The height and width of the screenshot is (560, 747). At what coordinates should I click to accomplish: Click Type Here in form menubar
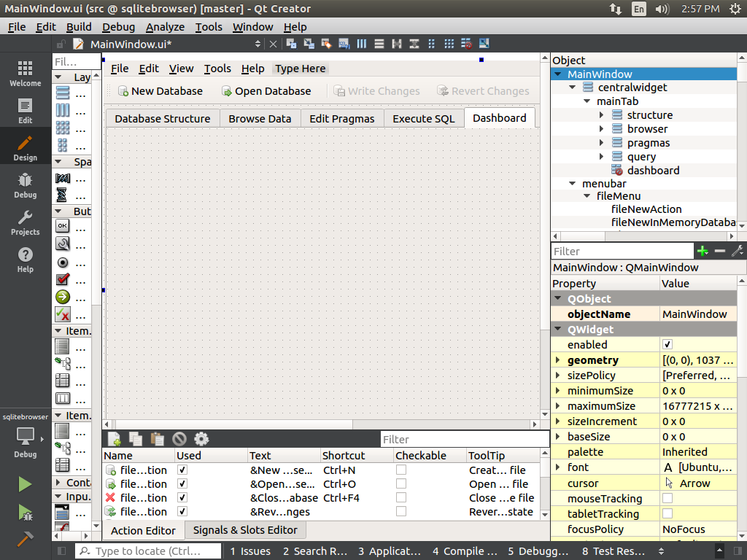pyautogui.click(x=300, y=69)
